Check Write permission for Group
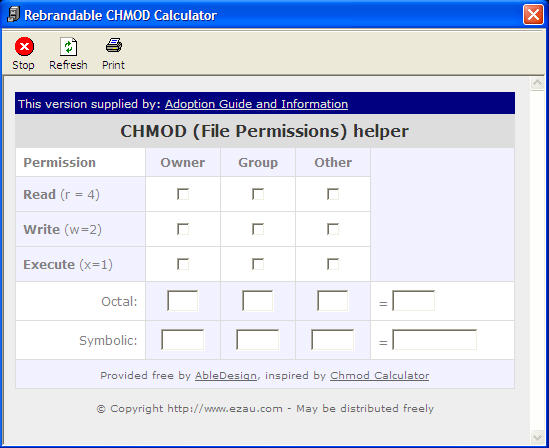The height and width of the screenshot is (448, 549). tap(258, 229)
